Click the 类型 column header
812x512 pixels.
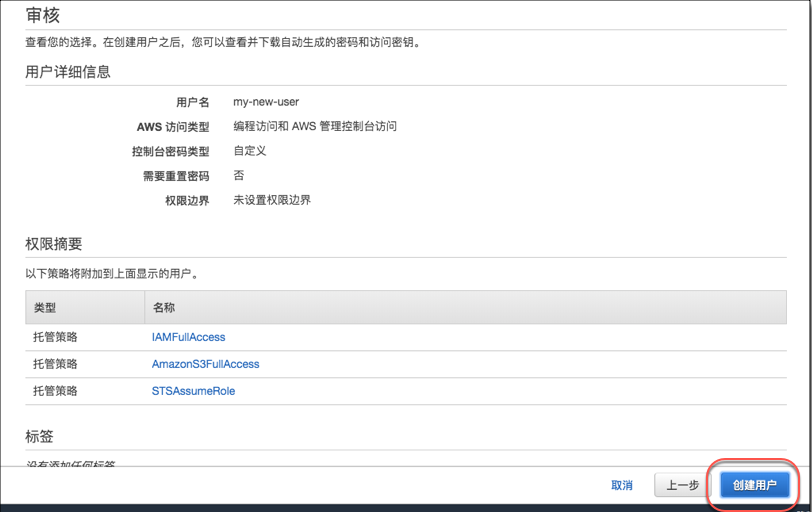45,308
